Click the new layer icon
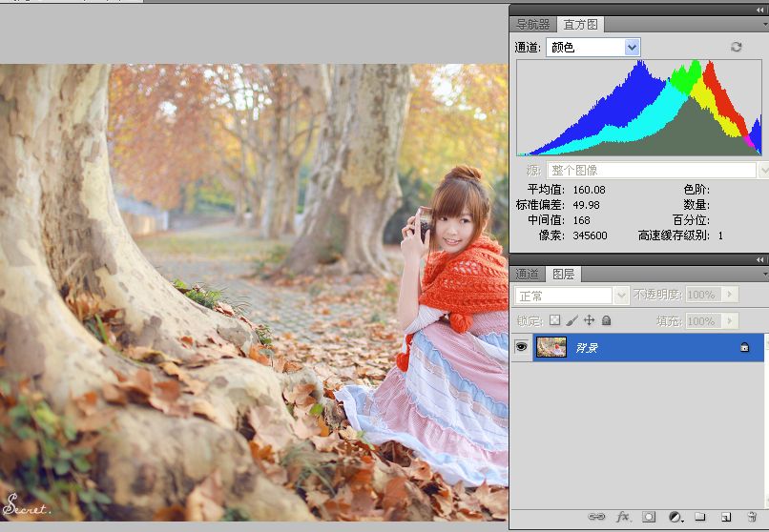 tap(725, 517)
